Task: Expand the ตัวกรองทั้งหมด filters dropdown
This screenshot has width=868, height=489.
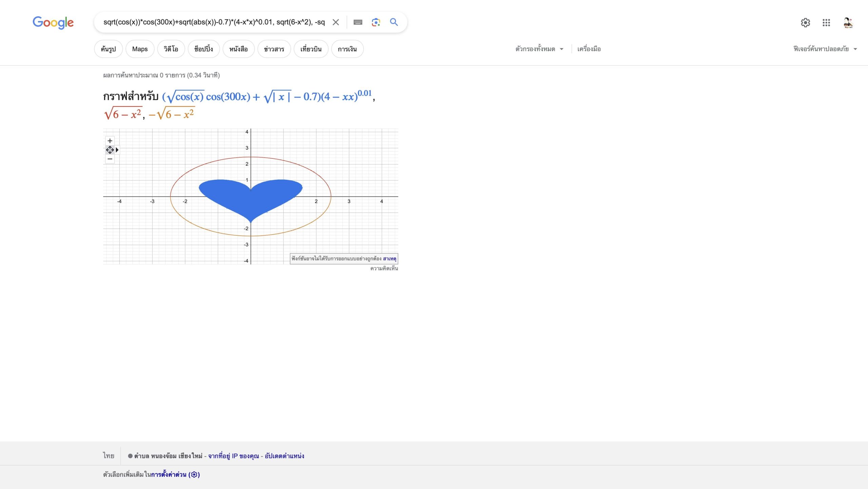Action: coord(539,49)
